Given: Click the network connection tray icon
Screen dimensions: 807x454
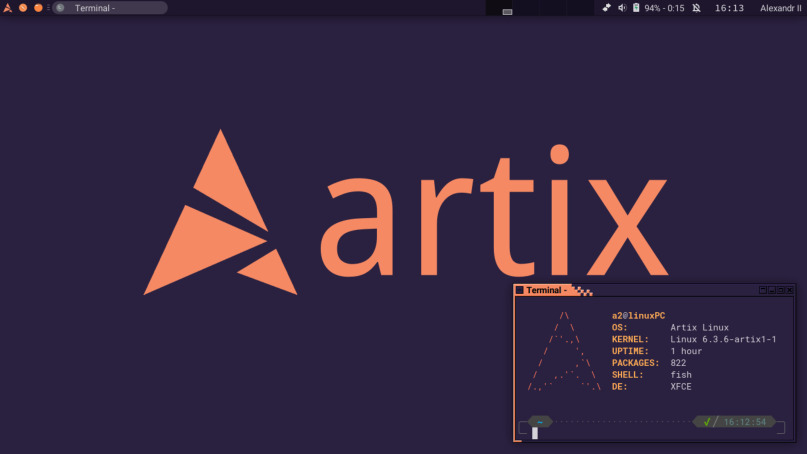Looking at the screenshot, I should pos(607,7).
